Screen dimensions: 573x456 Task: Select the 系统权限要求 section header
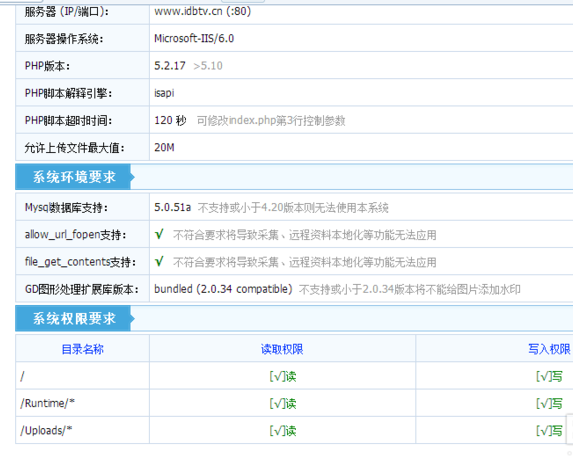tap(75, 319)
